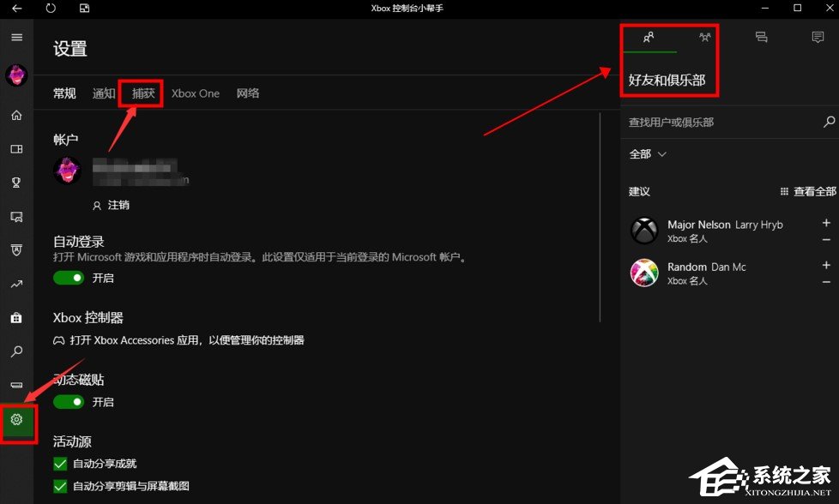Screen dimensions: 839x504
Task: Click the trends chart icon in sidebar
Action: 16,284
